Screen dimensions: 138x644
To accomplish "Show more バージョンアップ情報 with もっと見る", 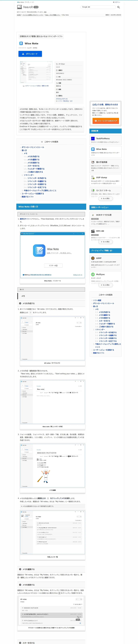I will 105,285.
